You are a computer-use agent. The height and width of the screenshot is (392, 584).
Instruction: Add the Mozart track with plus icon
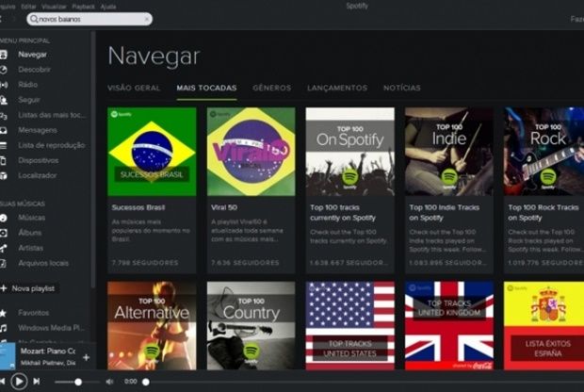[x=86, y=358]
